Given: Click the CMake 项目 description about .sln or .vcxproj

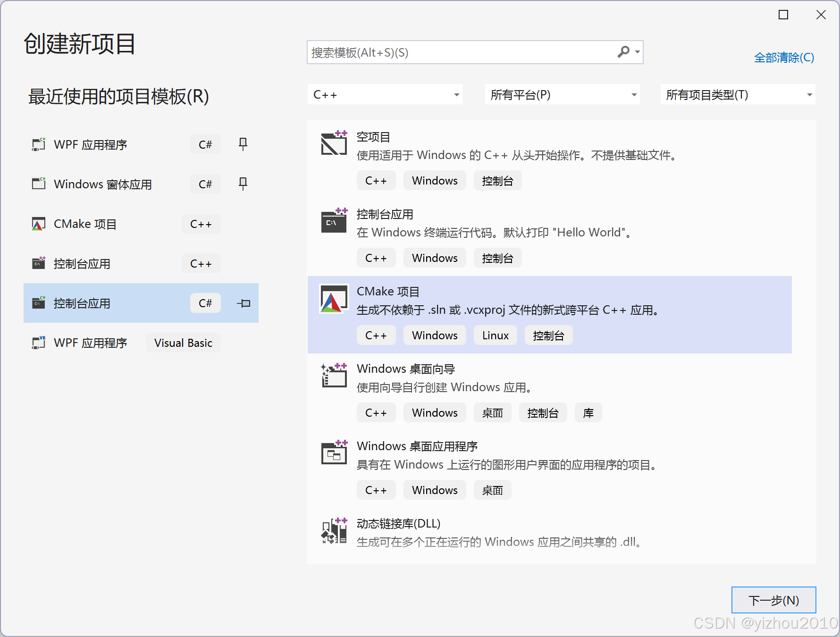Looking at the screenshot, I should (508, 310).
